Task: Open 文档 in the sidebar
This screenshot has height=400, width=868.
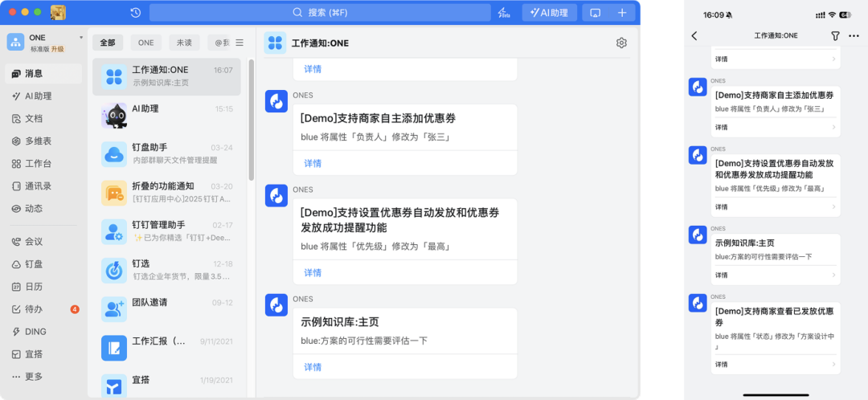Action: point(43,118)
